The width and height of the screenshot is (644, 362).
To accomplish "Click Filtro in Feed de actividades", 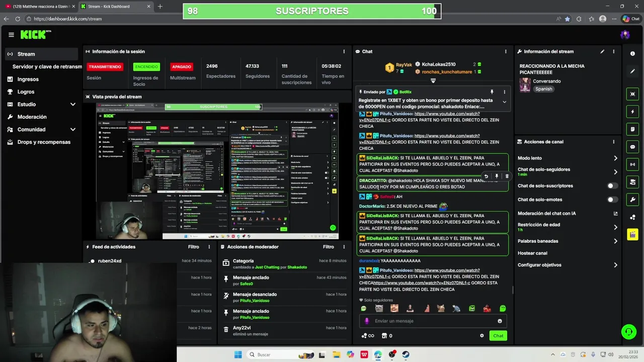I will pos(194,247).
